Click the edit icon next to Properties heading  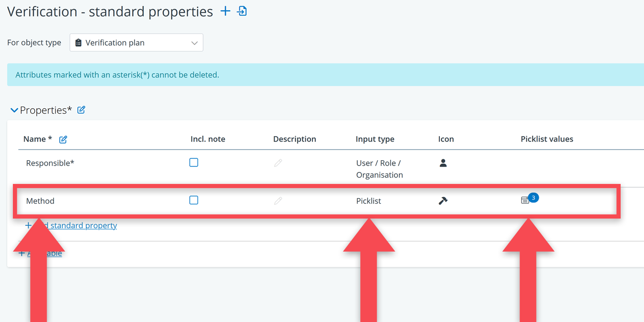click(81, 110)
